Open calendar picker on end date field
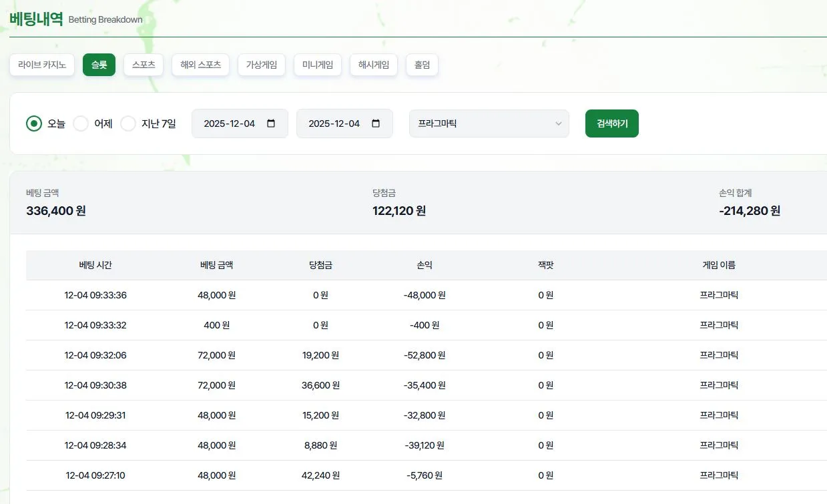The height and width of the screenshot is (504, 827). tap(376, 123)
